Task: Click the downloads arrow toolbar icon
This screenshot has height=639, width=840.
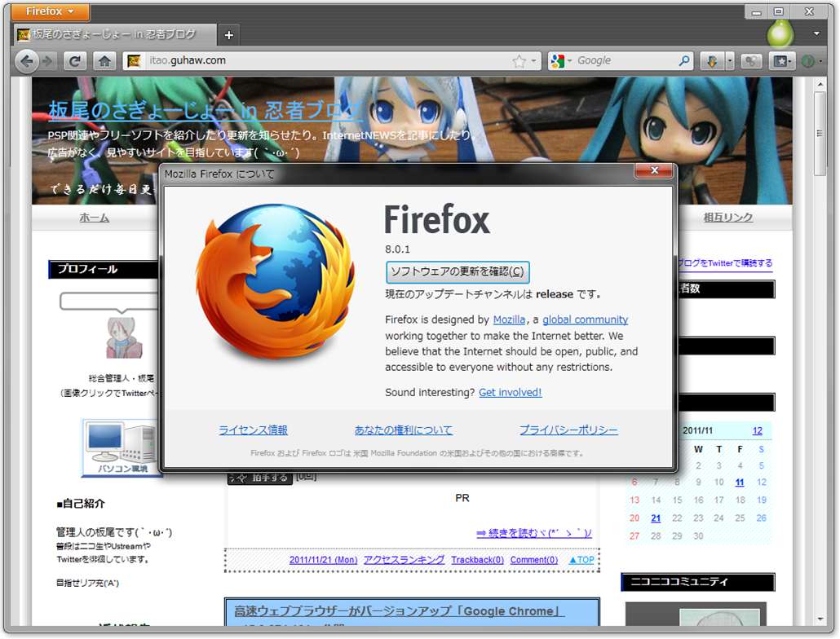Action: [712, 62]
